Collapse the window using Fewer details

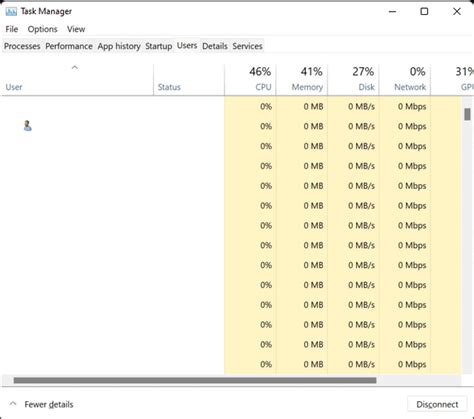tap(41, 404)
